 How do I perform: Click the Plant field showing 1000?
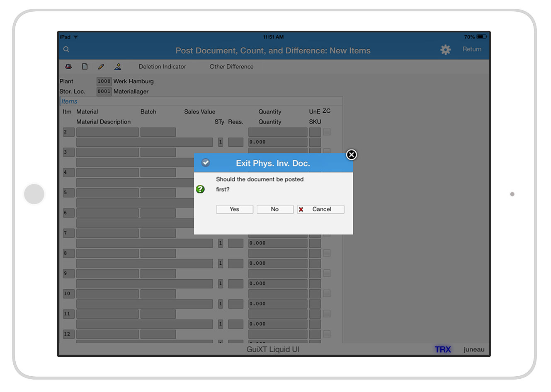click(x=104, y=81)
